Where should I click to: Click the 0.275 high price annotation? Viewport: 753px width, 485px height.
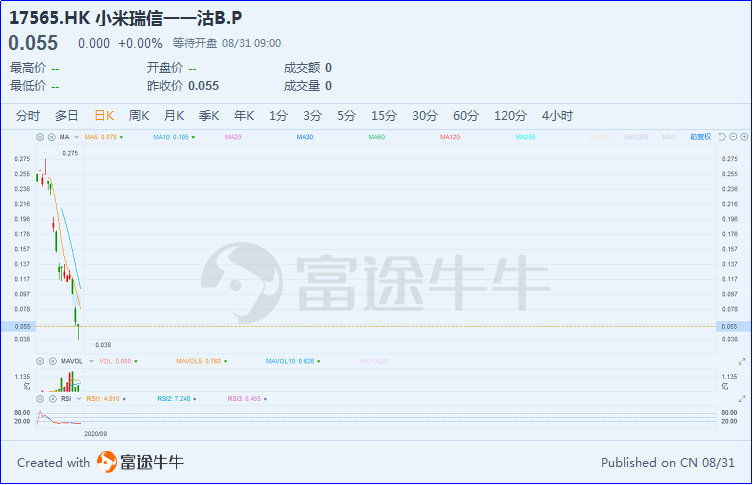tap(70, 153)
